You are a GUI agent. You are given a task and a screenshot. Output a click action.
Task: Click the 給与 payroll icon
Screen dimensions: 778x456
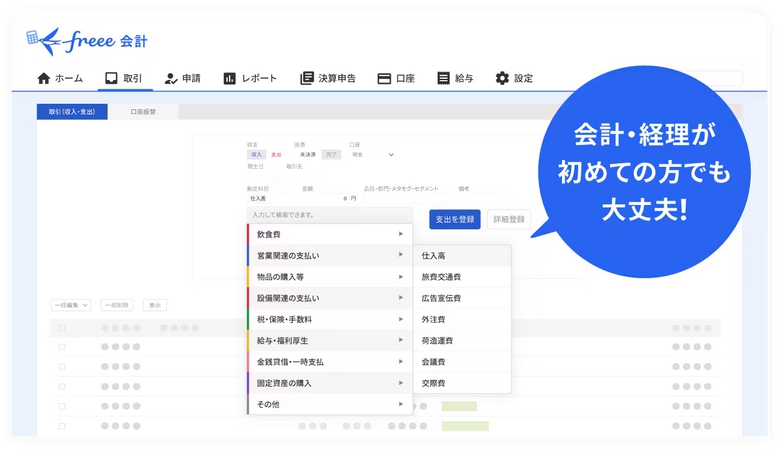coord(443,78)
